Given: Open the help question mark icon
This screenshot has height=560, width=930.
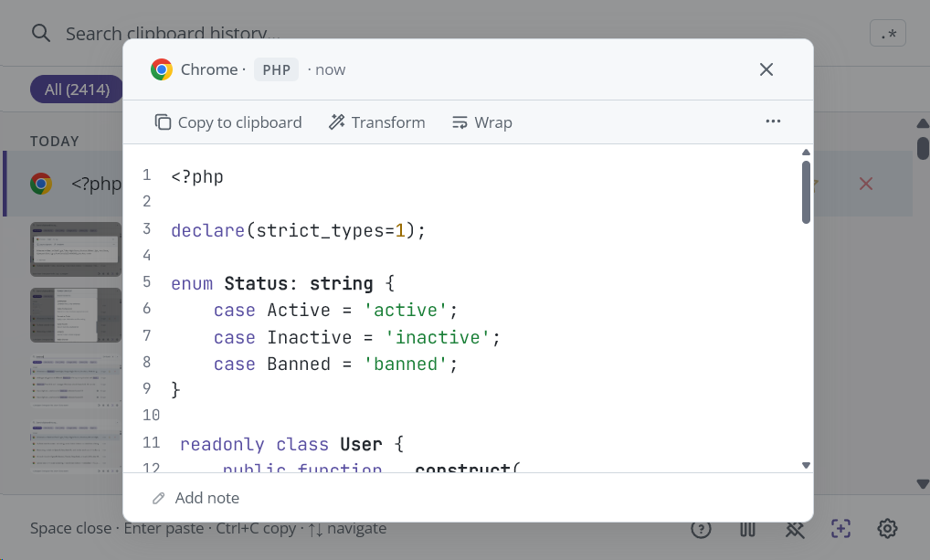Looking at the screenshot, I should point(701,529).
